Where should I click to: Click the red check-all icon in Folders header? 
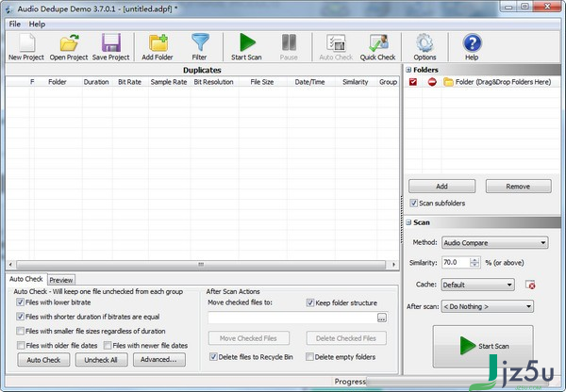413,82
